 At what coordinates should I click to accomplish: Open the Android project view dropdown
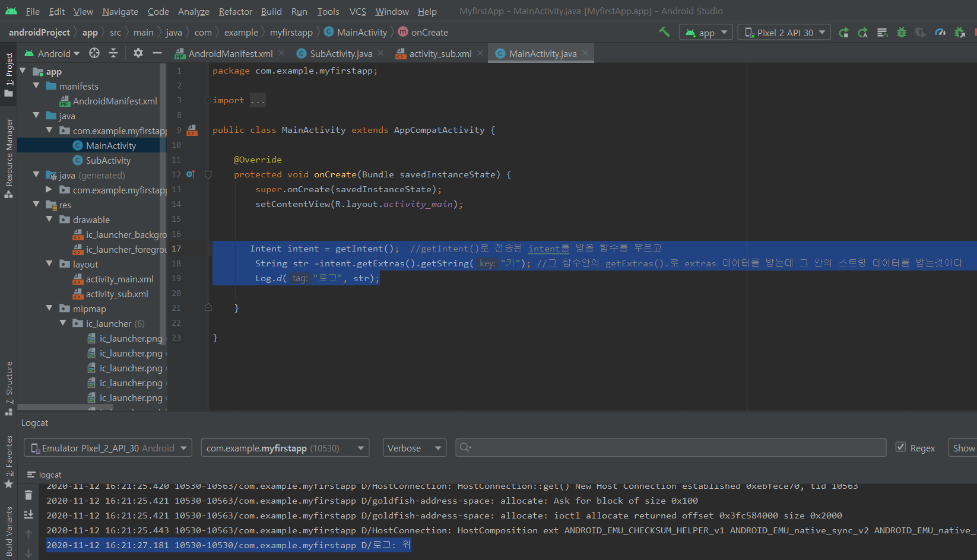[52, 53]
